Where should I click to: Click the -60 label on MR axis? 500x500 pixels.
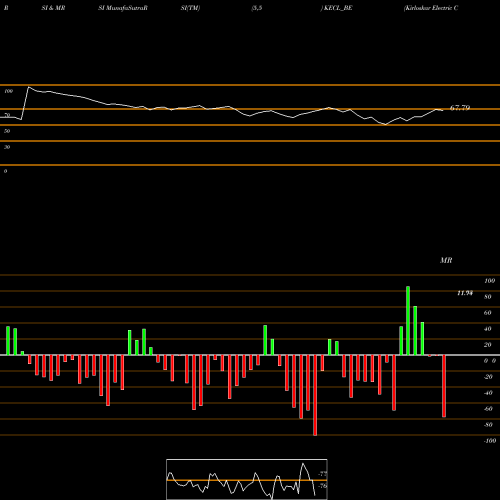pos(488,409)
